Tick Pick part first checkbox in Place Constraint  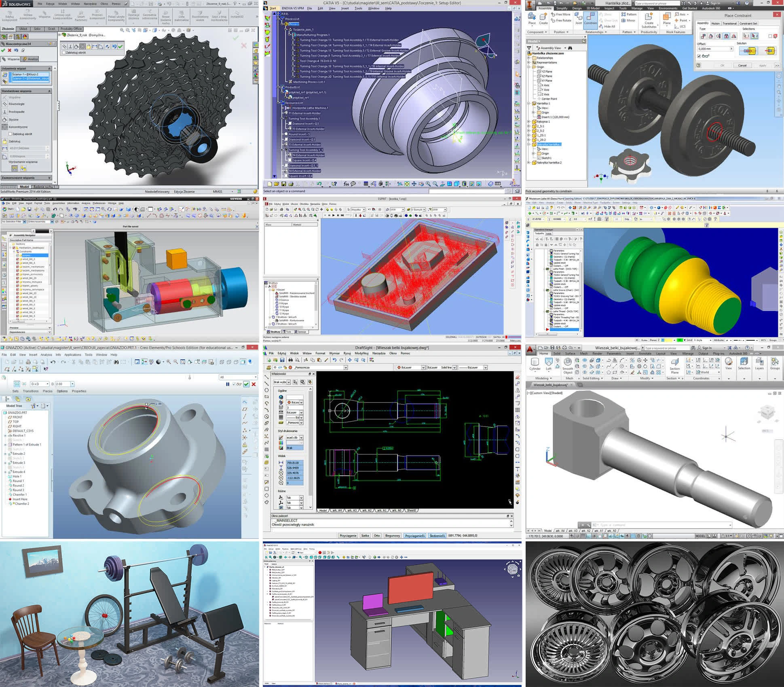770,36
